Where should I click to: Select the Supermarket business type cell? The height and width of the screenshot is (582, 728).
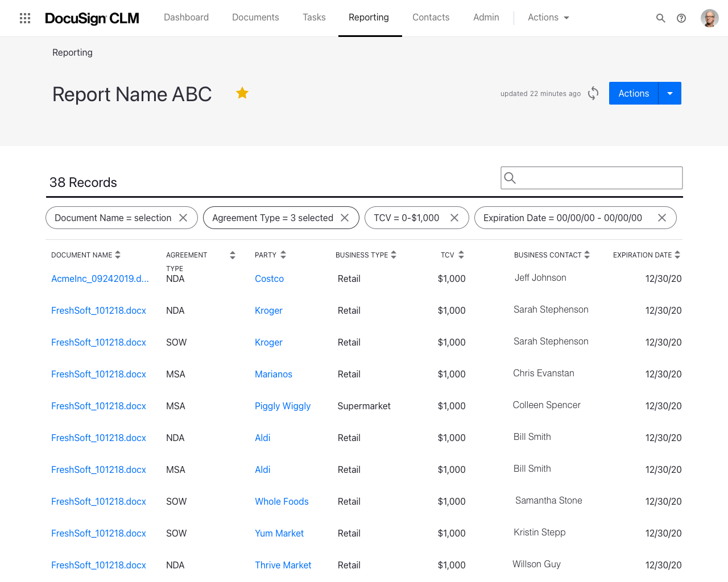pos(364,406)
